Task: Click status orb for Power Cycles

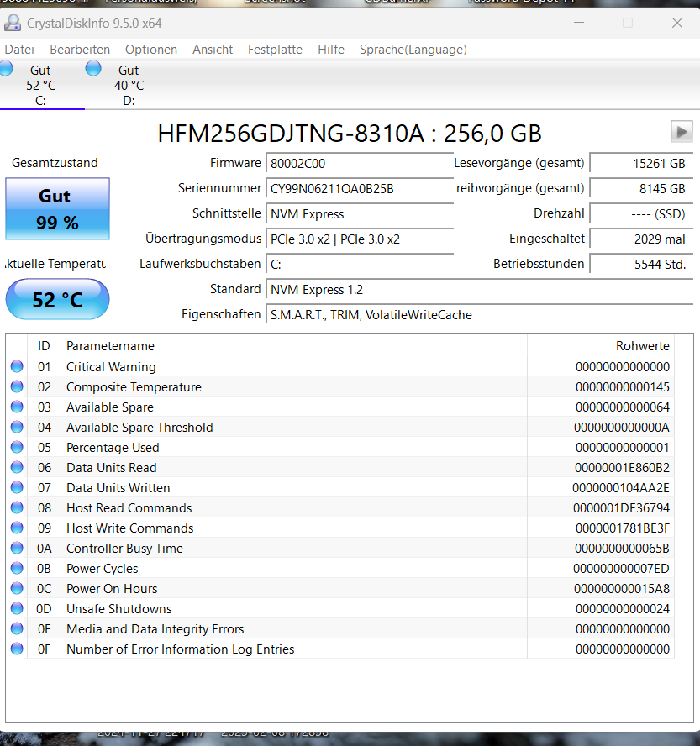Action: tap(17, 568)
